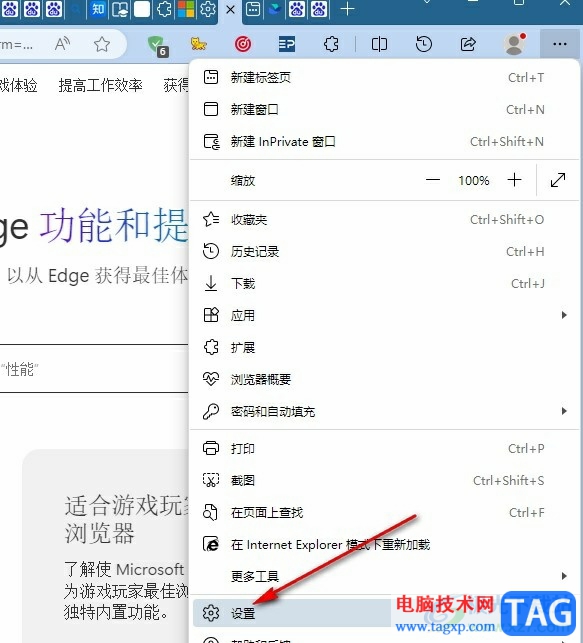The width and height of the screenshot is (583, 643).
Task: Select 新建标签页 menu item
Action: [x=384, y=78]
